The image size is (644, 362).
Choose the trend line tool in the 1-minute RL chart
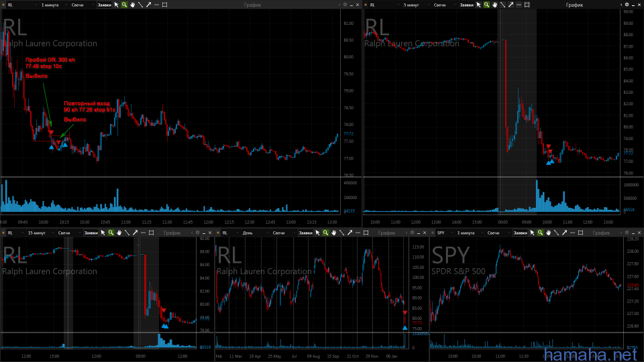(140, 5)
